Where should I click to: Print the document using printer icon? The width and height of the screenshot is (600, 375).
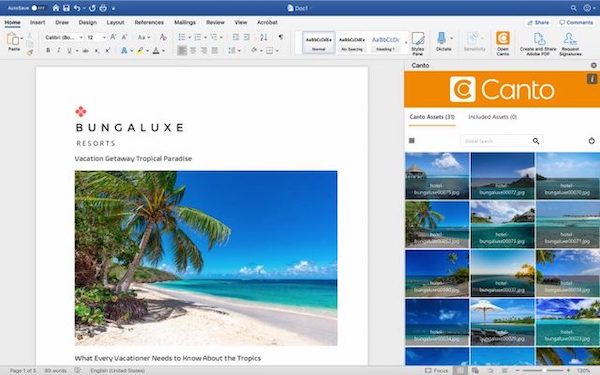pyautogui.click(x=103, y=8)
